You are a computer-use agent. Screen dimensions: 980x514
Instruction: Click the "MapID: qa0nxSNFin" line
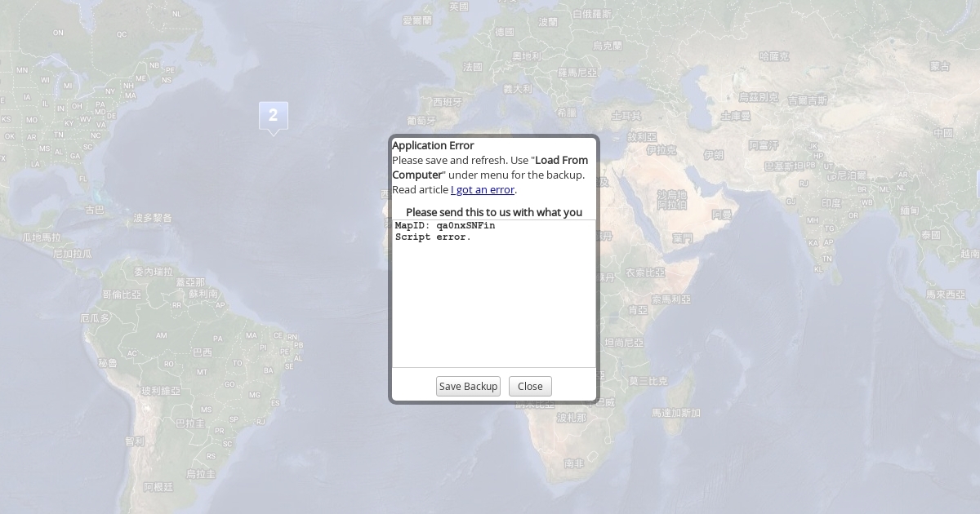coord(445,225)
